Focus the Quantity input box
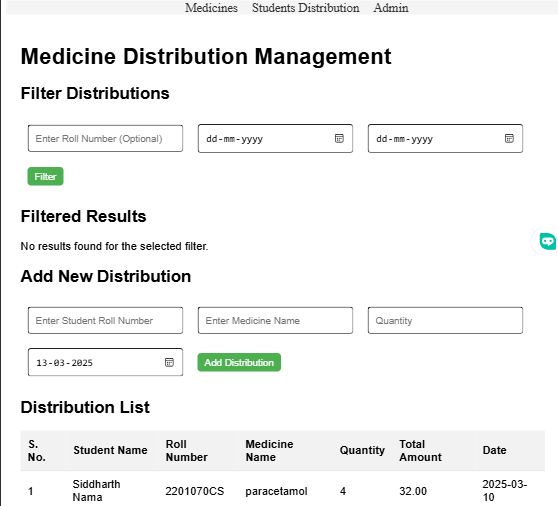 pyautogui.click(x=445, y=320)
